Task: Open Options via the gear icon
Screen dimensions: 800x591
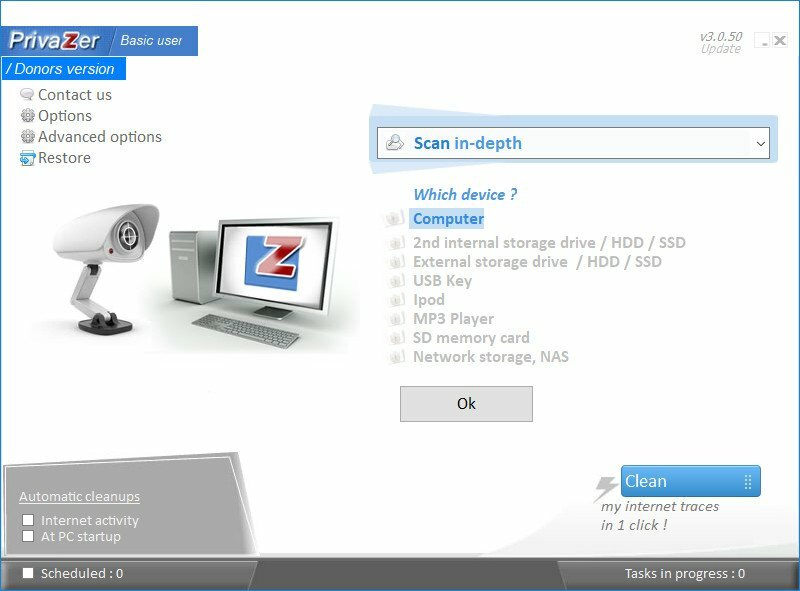Action: coord(27,115)
